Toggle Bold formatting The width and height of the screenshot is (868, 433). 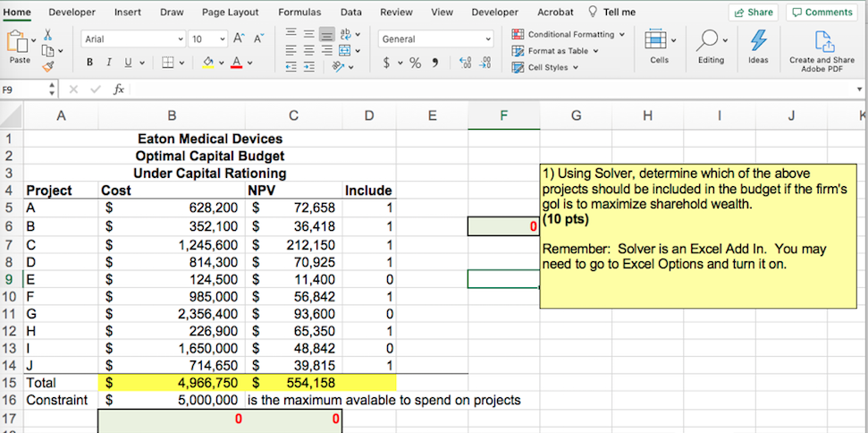point(90,64)
